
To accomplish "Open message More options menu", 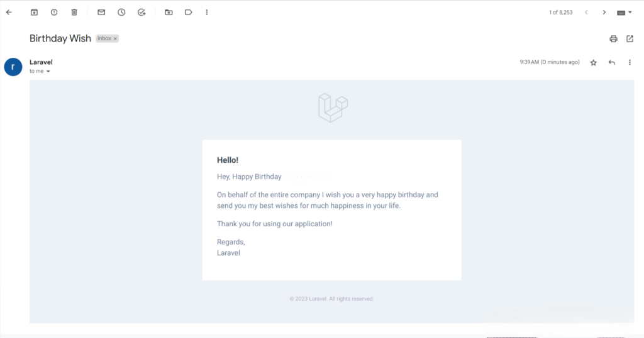I will point(630,62).
